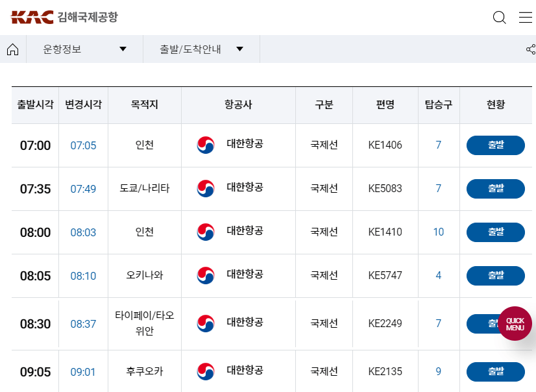
Task: Click the 탑승구 column header
Action: click(x=439, y=105)
